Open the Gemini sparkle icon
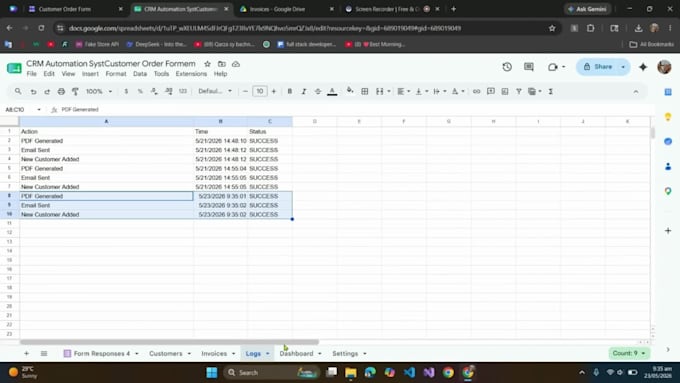Screen dimensions: 680x383 tap(643, 67)
